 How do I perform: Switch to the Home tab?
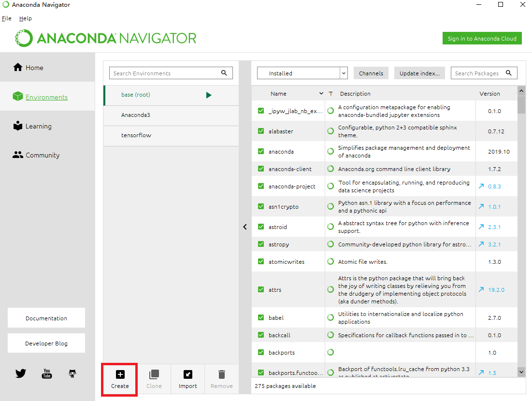click(x=47, y=67)
